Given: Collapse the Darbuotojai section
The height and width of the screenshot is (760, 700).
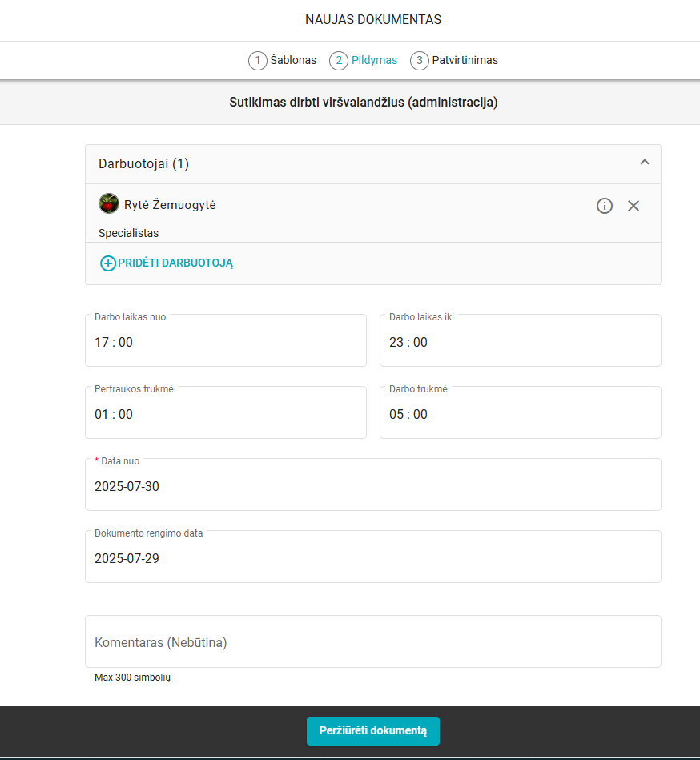Looking at the screenshot, I should coord(644,163).
